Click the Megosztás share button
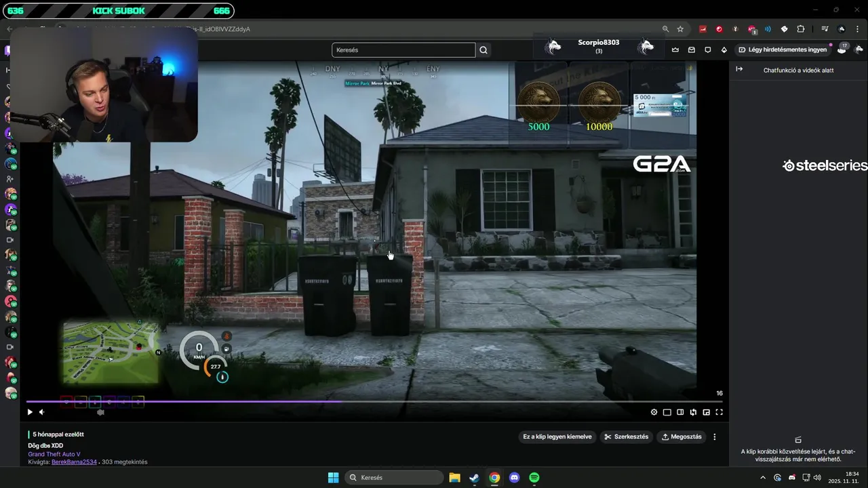The height and width of the screenshot is (488, 868). point(682,437)
